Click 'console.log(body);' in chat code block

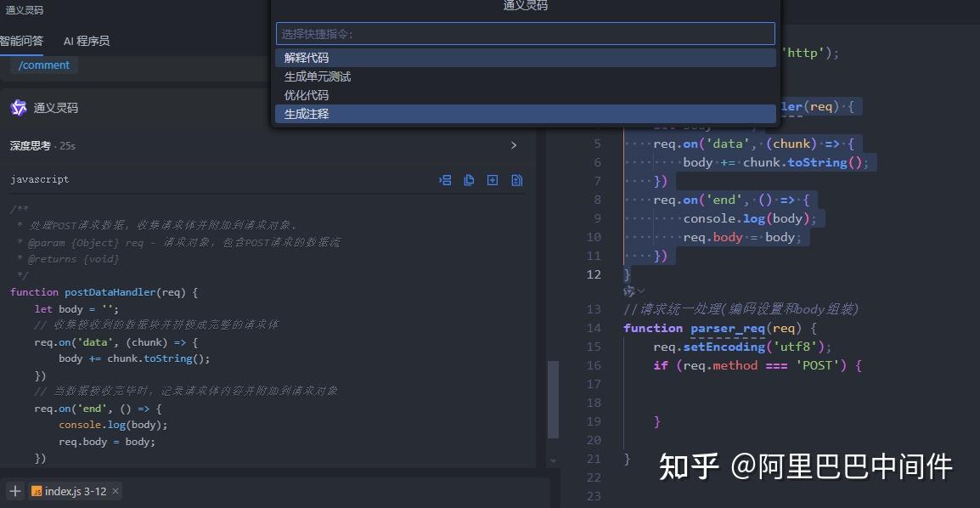coord(113,424)
